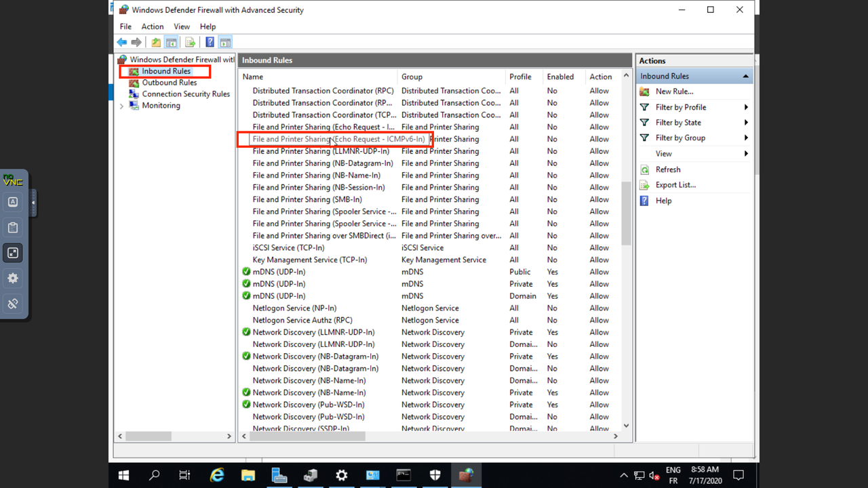This screenshot has height=488, width=868.
Task: Open File Explorer from the taskbar
Action: pyautogui.click(x=248, y=475)
